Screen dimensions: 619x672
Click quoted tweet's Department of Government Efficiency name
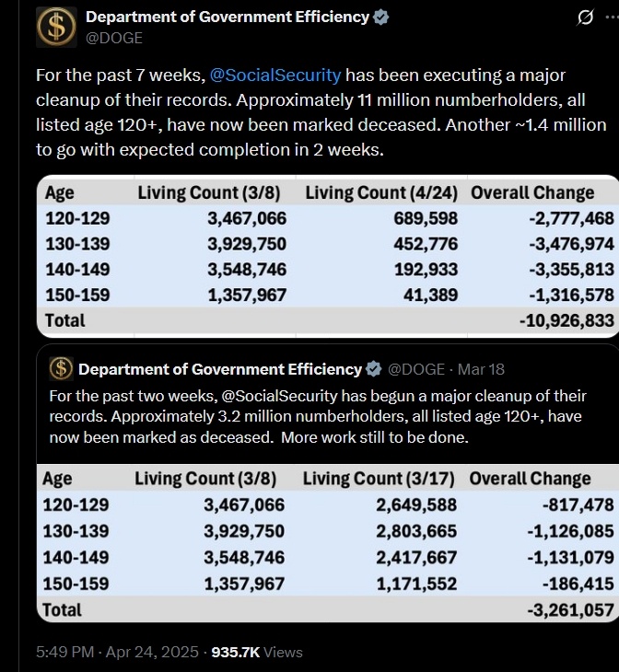tap(220, 369)
